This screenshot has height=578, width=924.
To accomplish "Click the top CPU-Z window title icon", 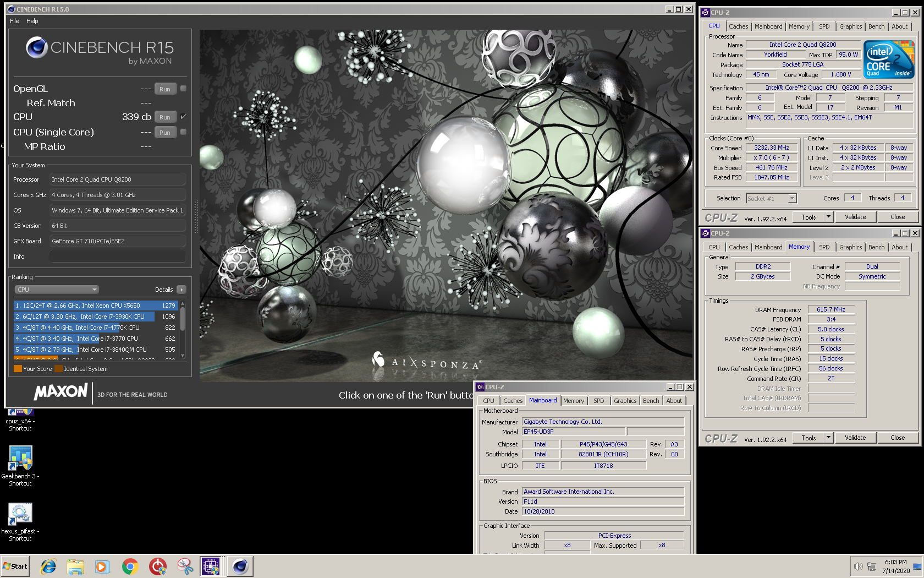I will coord(706,13).
